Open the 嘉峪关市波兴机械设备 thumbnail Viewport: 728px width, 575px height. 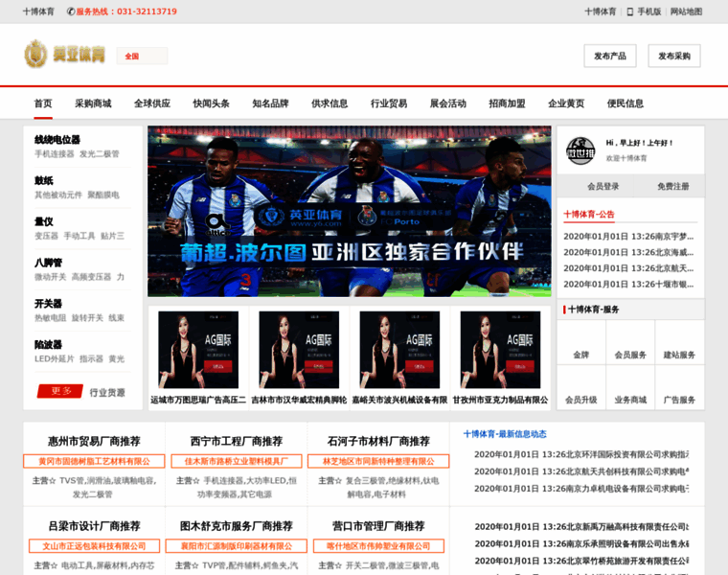(x=399, y=350)
